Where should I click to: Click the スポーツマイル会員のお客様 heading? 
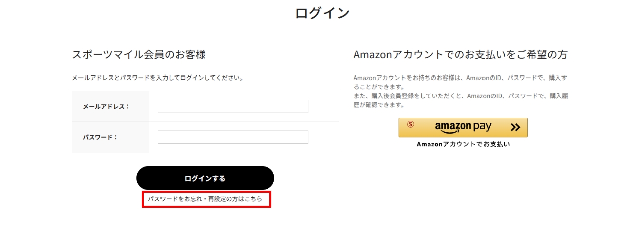click(139, 55)
